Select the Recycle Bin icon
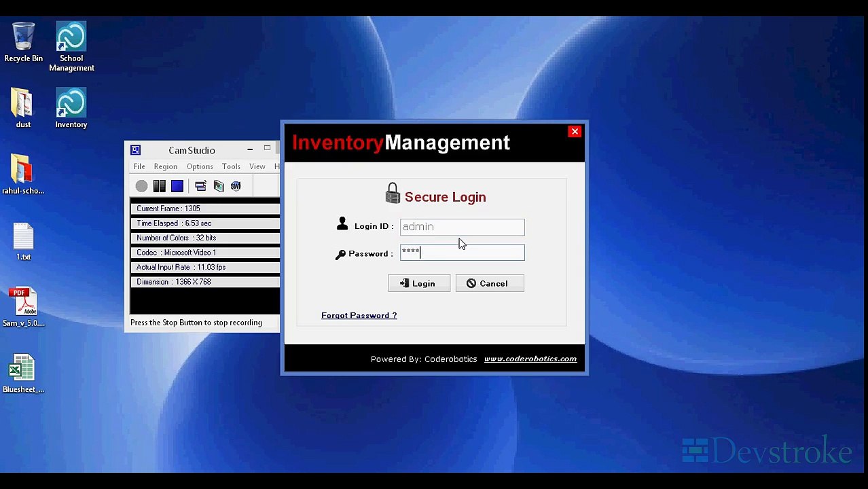This screenshot has width=868, height=489. tap(23, 43)
